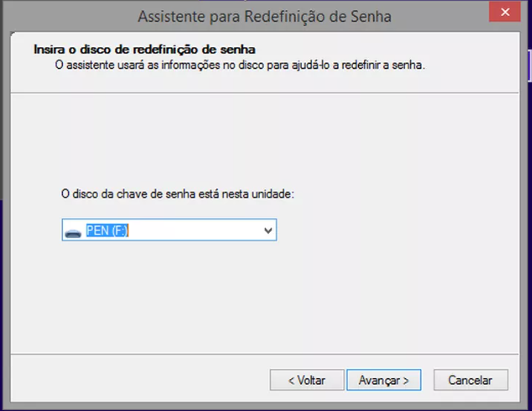Close the wizard with the red X
The height and width of the screenshot is (411, 532).
pyautogui.click(x=504, y=13)
